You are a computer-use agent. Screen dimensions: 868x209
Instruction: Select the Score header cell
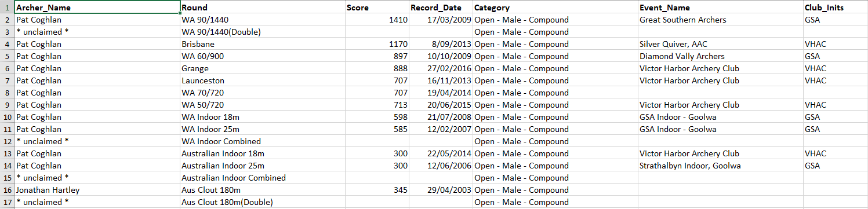377,8
